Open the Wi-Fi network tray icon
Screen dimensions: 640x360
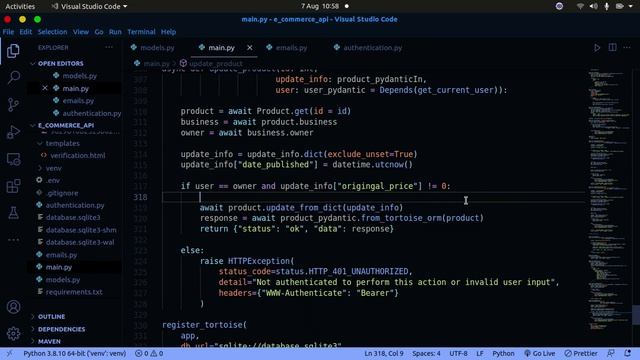pyautogui.click(x=580, y=6)
